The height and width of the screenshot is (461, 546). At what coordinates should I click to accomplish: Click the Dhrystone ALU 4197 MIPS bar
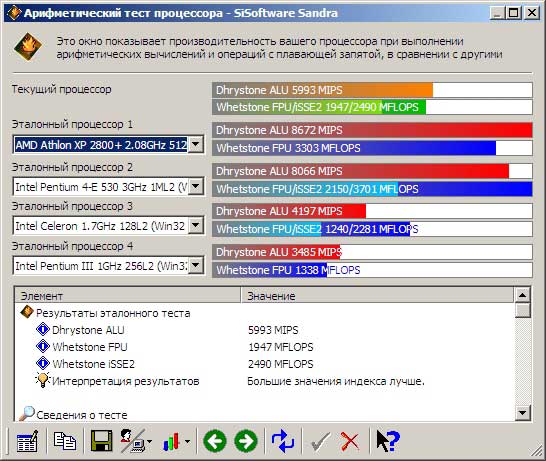click(372, 211)
